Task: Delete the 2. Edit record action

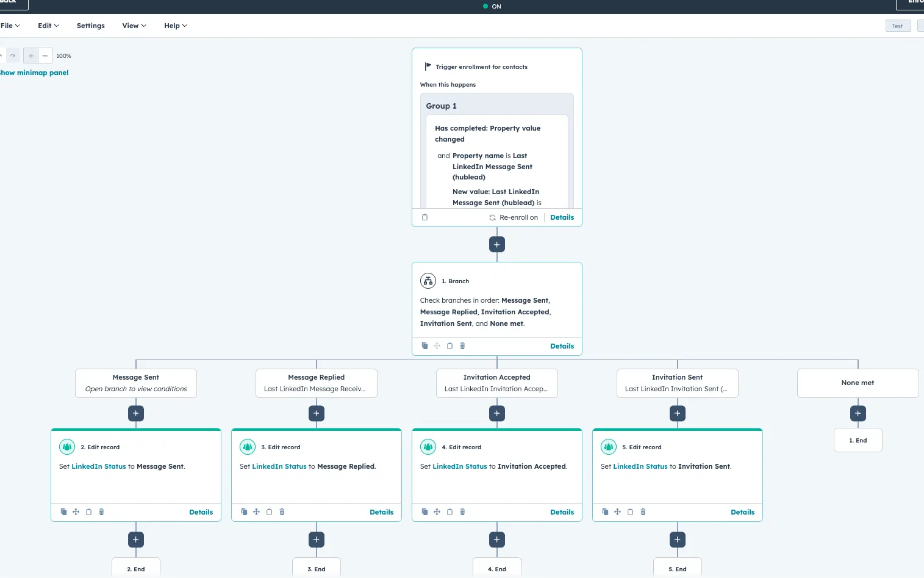Action: 101,511
